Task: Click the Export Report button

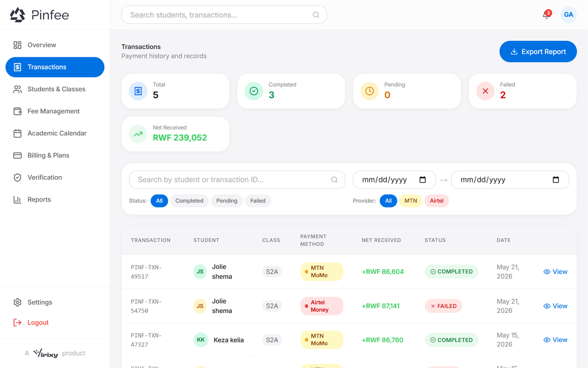Action: pos(538,52)
